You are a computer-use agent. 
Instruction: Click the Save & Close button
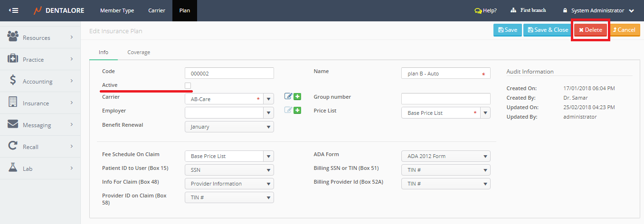[548, 30]
